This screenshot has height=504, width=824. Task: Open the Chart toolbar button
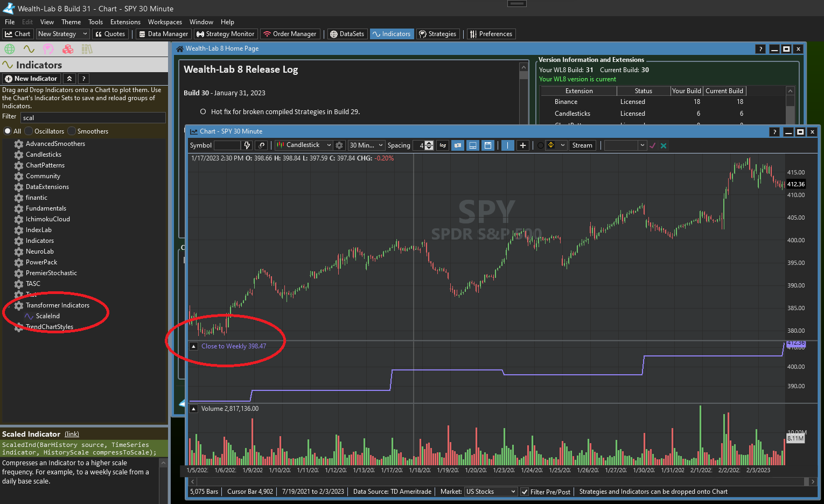(18, 34)
